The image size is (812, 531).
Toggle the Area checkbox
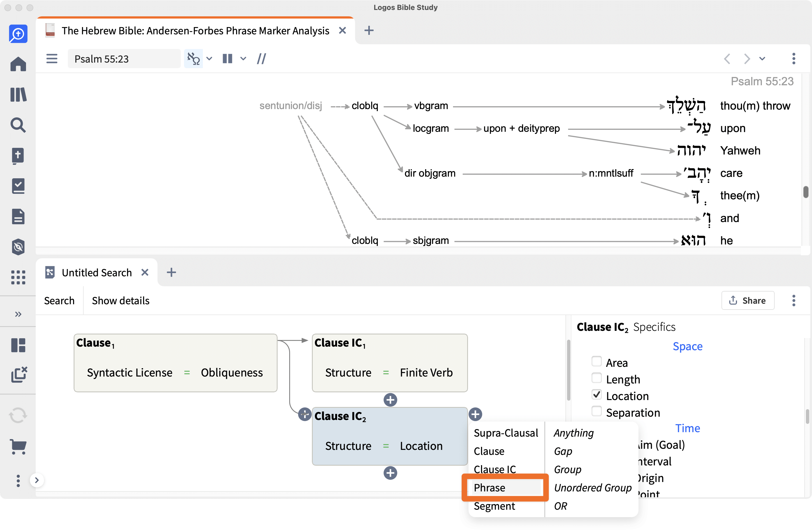[x=596, y=361]
